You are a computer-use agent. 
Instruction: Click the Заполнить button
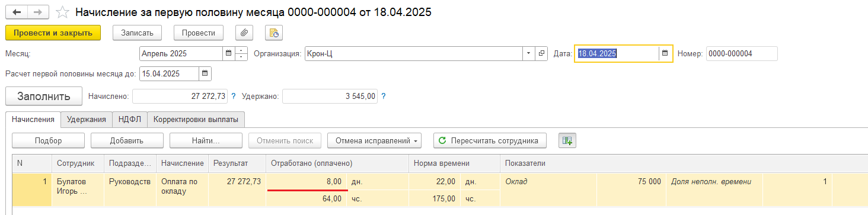[44, 96]
